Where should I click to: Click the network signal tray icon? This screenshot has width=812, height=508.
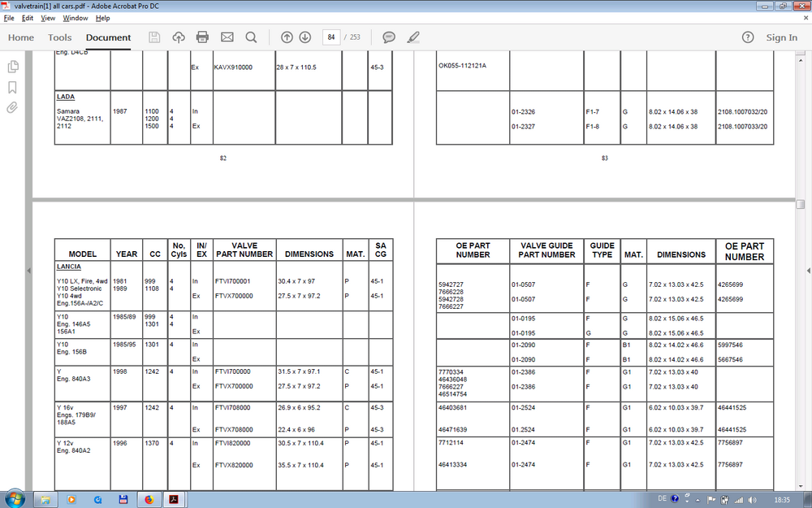coord(738,500)
